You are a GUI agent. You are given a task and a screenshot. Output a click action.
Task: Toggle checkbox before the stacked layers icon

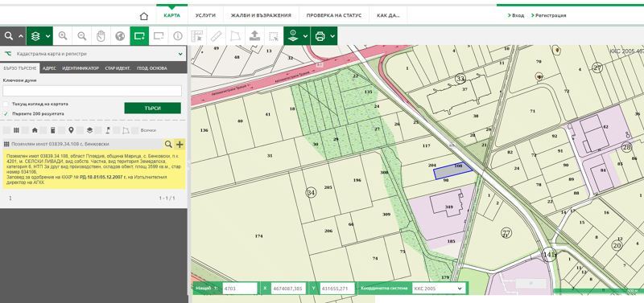(80, 130)
